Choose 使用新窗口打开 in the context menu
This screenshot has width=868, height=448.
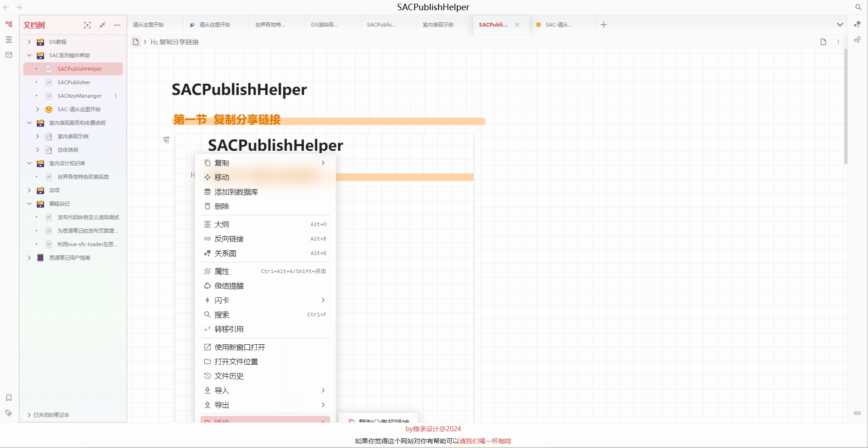pyautogui.click(x=265, y=347)
